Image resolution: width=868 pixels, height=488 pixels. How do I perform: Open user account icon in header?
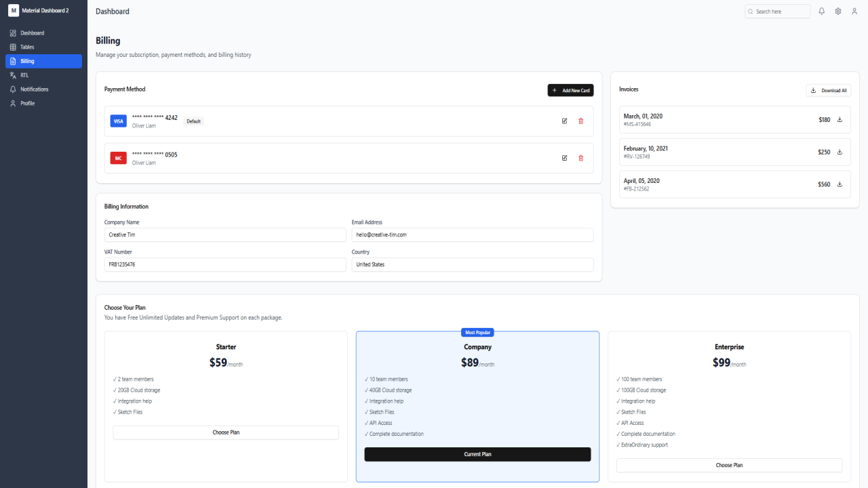coord(854,12)
